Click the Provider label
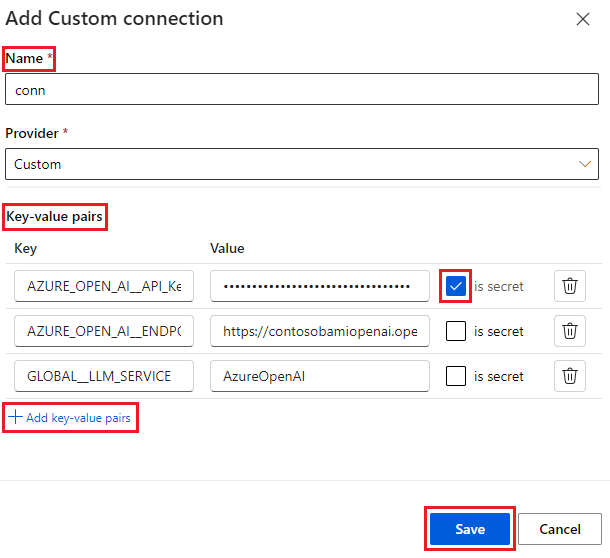The height and width of the screenshot is (558, 610). [x=32, y=133]
